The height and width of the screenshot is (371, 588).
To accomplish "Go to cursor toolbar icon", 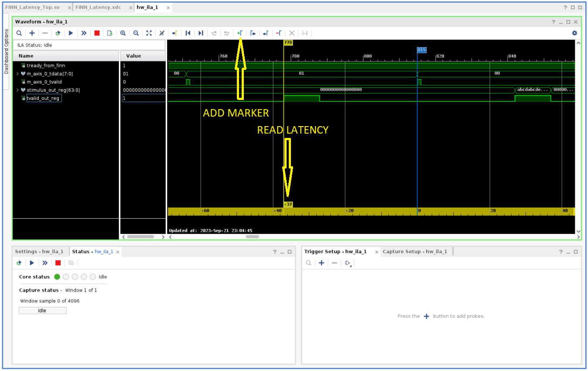I will coord(175,33).
